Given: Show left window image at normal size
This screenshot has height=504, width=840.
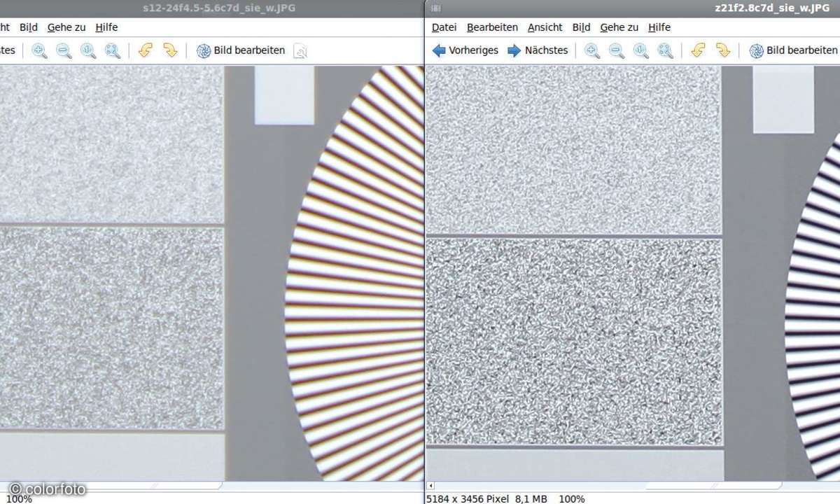Looking at the screenshot, I should 88,50.
